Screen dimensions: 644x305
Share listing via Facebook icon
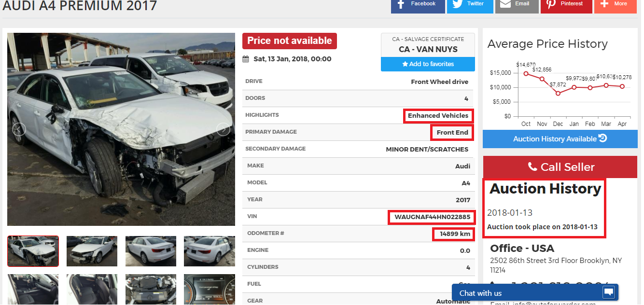pos(401,4)
